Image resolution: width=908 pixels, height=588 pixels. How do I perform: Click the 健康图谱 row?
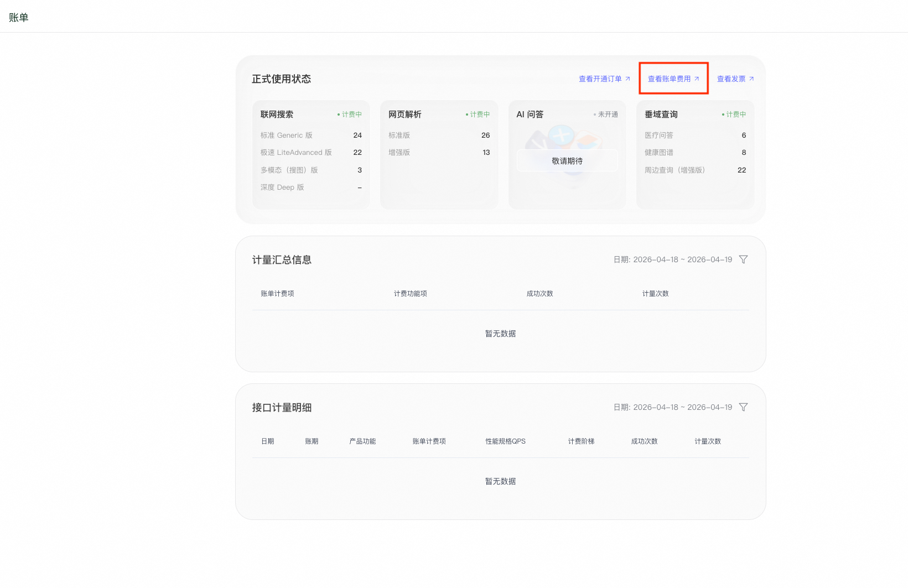coord(696,153)
